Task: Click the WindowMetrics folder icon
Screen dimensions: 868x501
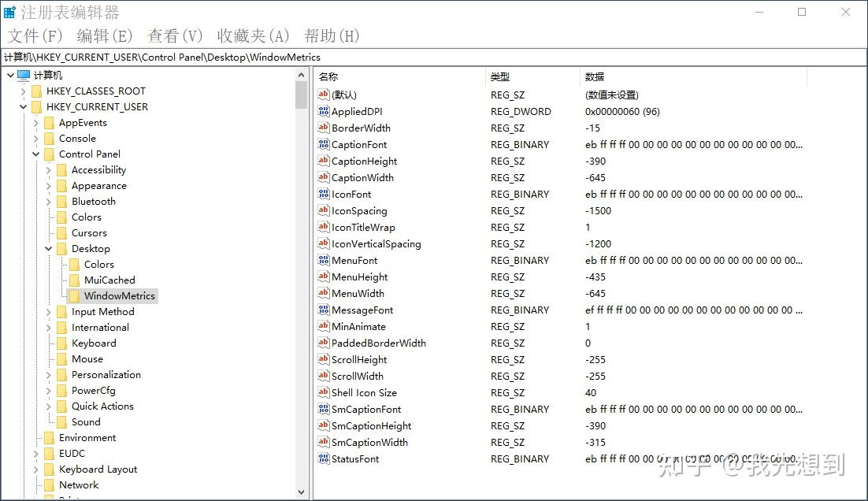Action: pyautogui.click(x=74, y=296)
